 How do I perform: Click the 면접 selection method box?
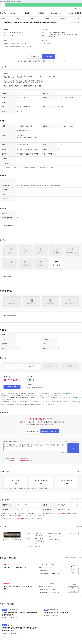31,366
